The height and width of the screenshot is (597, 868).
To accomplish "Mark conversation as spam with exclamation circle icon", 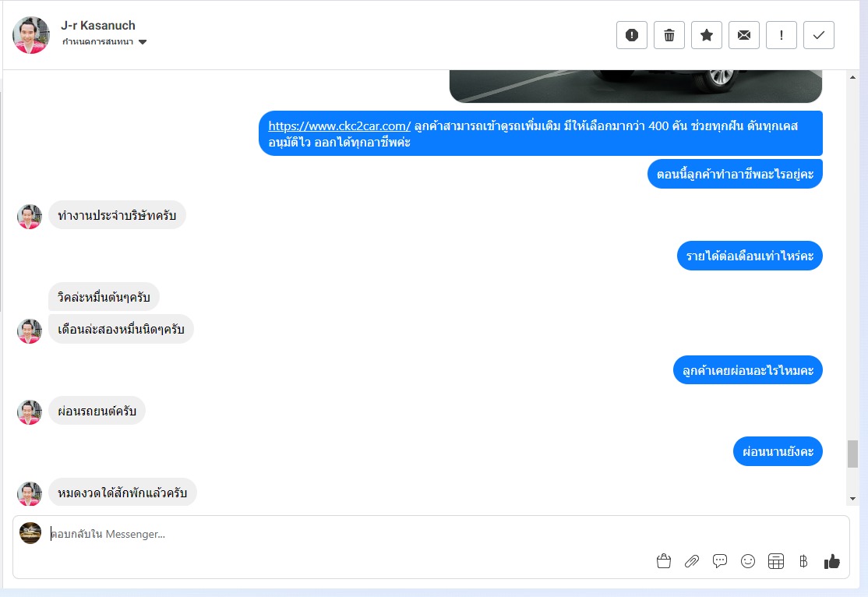I will [x=632, y=35].
